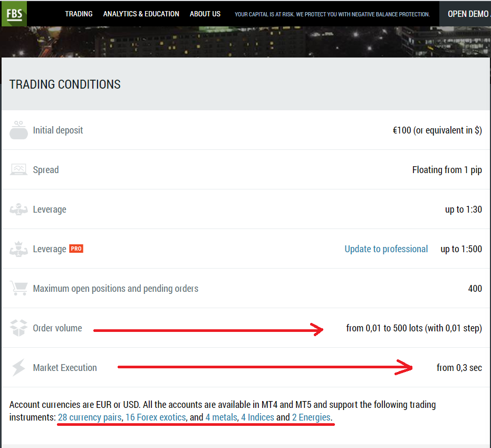Open the 16 Forex exotics link
Viewport: 491px width, 448px height.
tap(156, 417)
